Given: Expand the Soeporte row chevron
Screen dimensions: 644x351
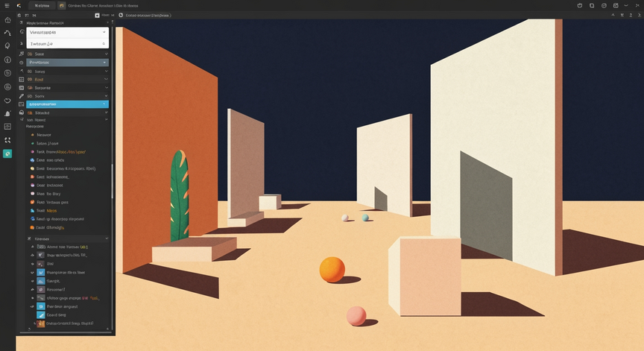Looking at the screenshot, I should pos(107,87).
